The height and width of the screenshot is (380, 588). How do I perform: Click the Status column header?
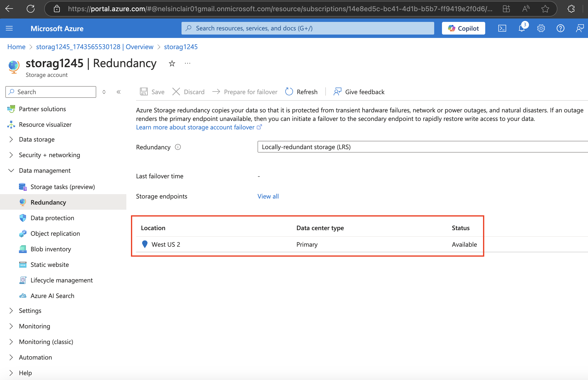tap(461, 228)
